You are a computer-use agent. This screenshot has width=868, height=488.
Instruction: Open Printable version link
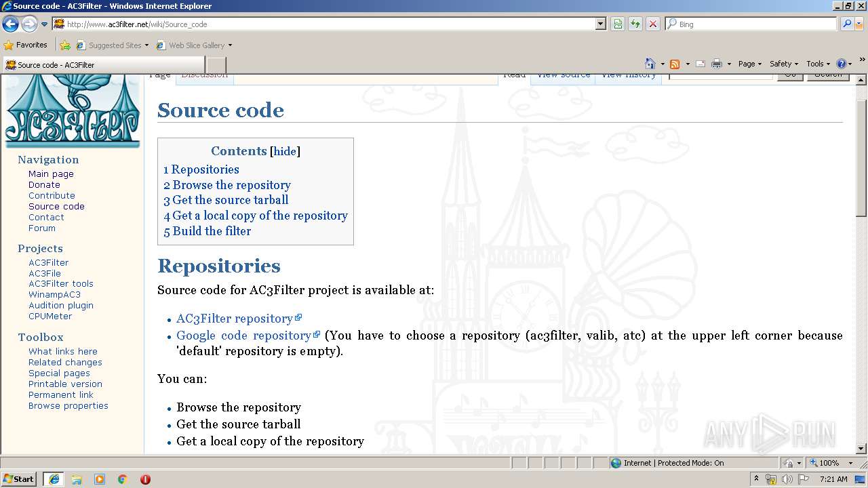[65, 384]
